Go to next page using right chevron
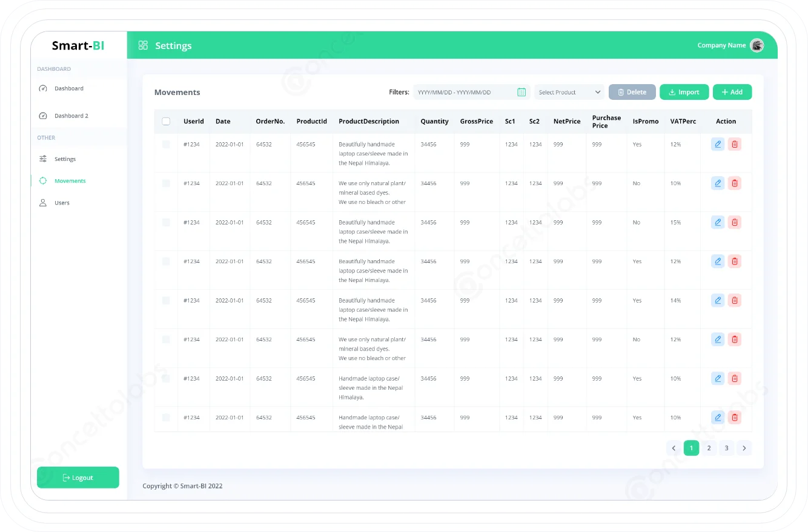 pos(744,448)
